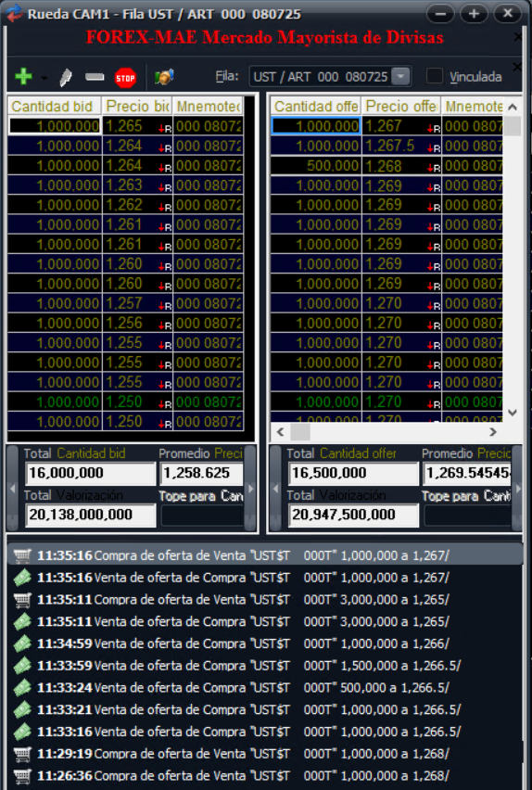532x790 pixels.
Task: Click the gray minus remove order icon
Action: click(x=95, y=77)
